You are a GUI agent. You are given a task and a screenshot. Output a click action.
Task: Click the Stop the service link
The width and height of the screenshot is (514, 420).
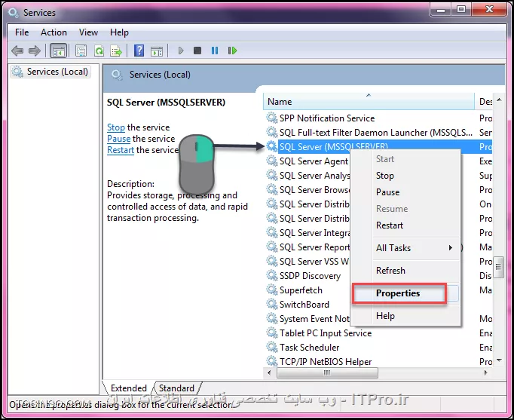tap(116, 127)
